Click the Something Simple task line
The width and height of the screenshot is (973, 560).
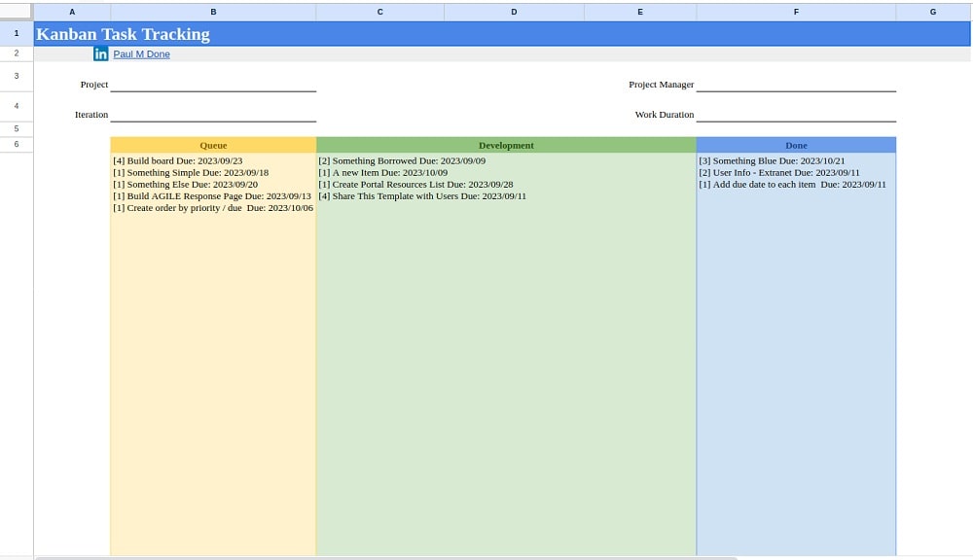(x=191, y=172)
